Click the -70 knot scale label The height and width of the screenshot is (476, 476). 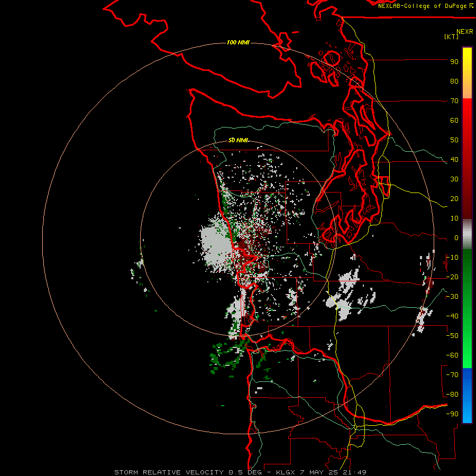pos(452,375)
